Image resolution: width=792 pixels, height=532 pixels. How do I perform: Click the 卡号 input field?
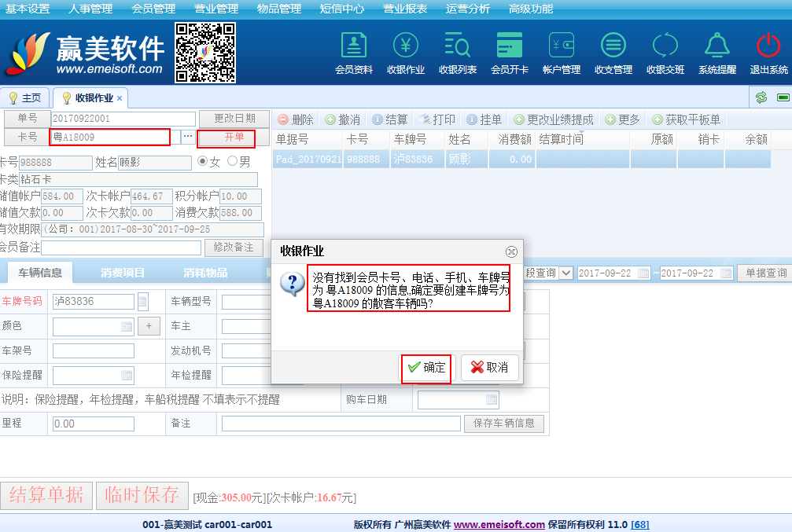(x=110, y=138)
